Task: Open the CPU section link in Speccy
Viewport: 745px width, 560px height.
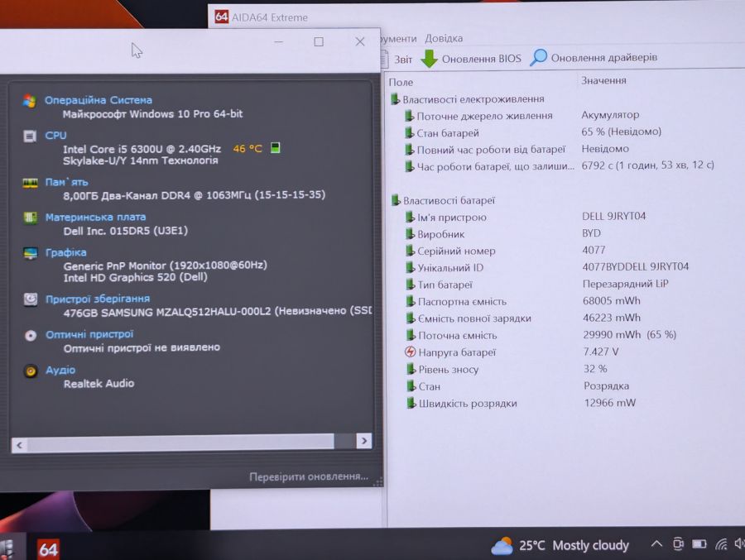Action: (55, 136)
